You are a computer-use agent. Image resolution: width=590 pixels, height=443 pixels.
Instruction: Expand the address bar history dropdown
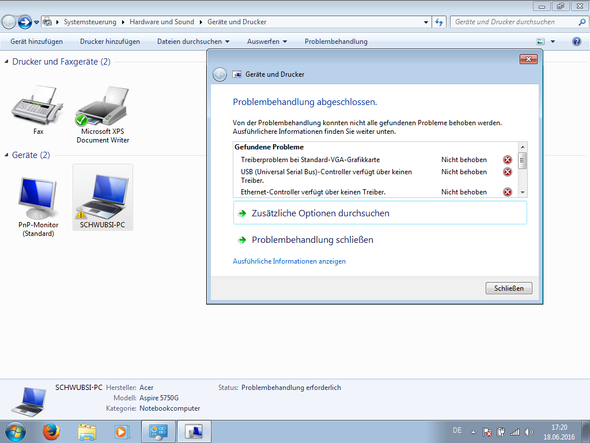[426, 22]
